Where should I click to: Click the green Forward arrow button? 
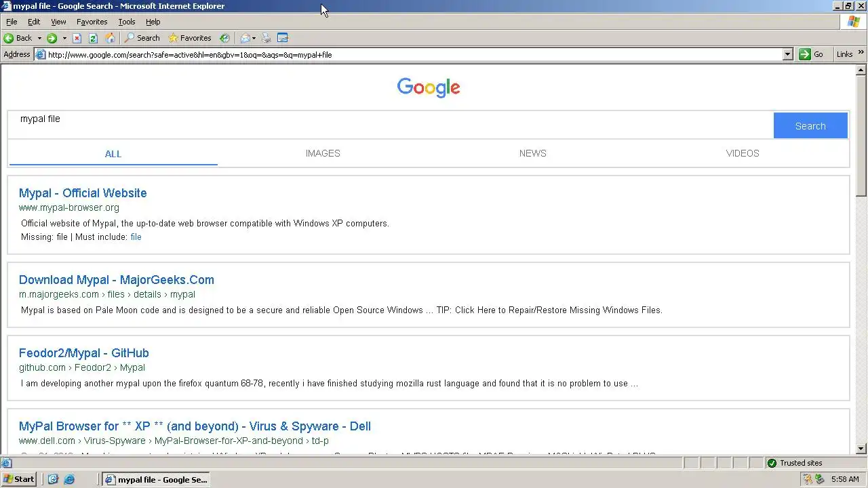coord(52,38)
